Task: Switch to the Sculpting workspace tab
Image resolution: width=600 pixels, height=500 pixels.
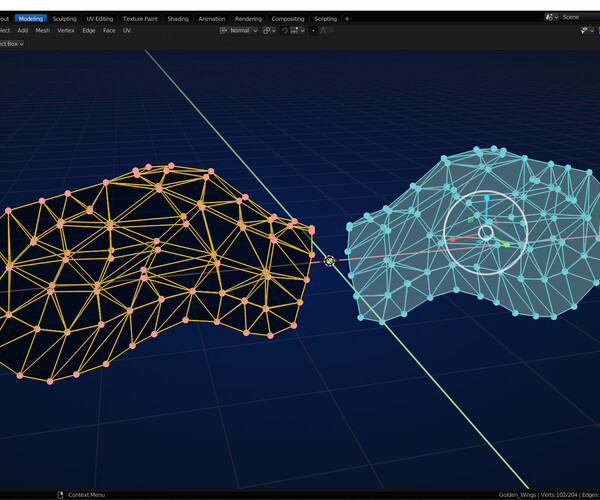Action: (64, 18)
